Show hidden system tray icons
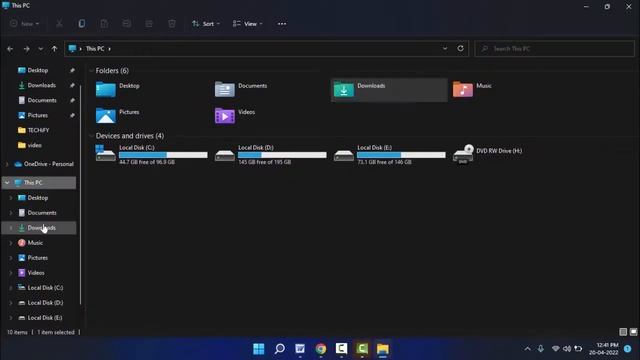The height and width of the screenshot is (360, 640). tap(527, 349)
